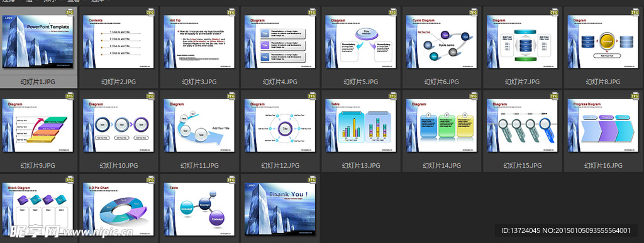644x243 pixels.
Task: Select the 3-D Pie Chart thumbnail
Action: click(x=119, y=208)
